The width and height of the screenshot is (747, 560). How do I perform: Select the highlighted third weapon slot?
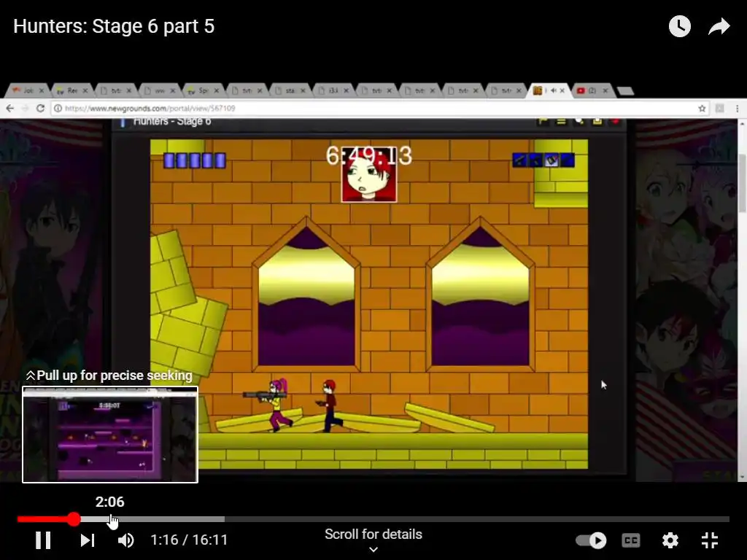click(x=551, y=160)
